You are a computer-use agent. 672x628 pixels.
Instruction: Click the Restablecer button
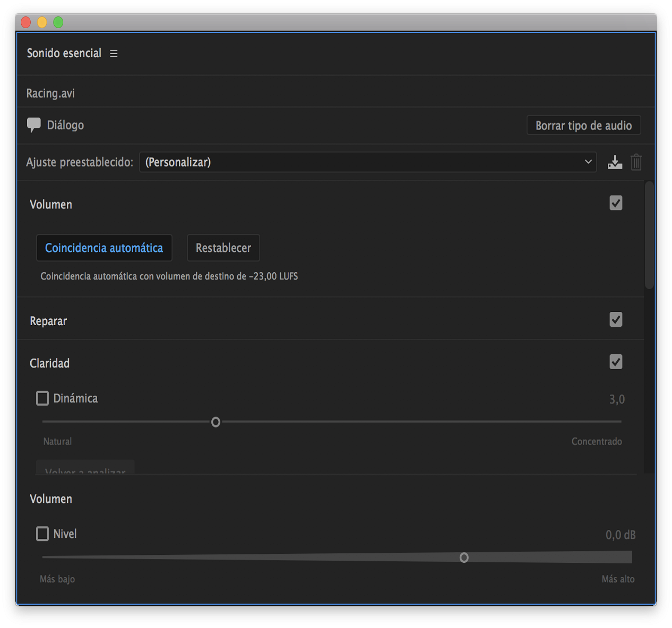223,248
